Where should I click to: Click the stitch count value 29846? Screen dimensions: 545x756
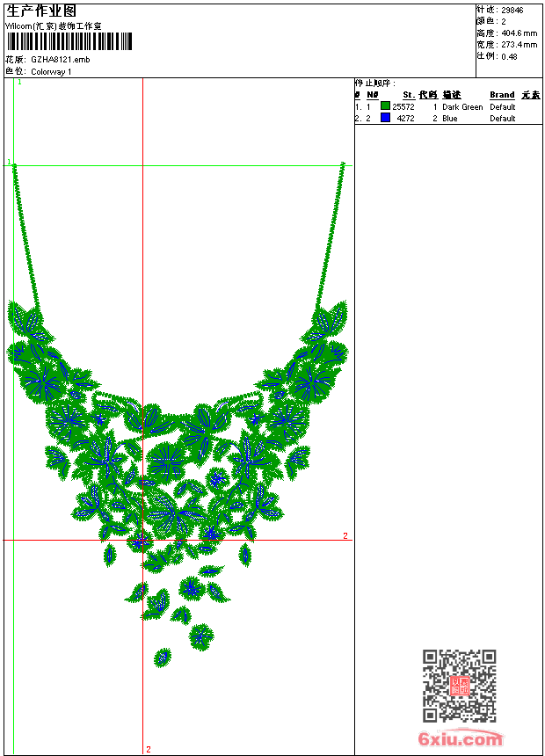pyautogui.click(x=512, y=10)
